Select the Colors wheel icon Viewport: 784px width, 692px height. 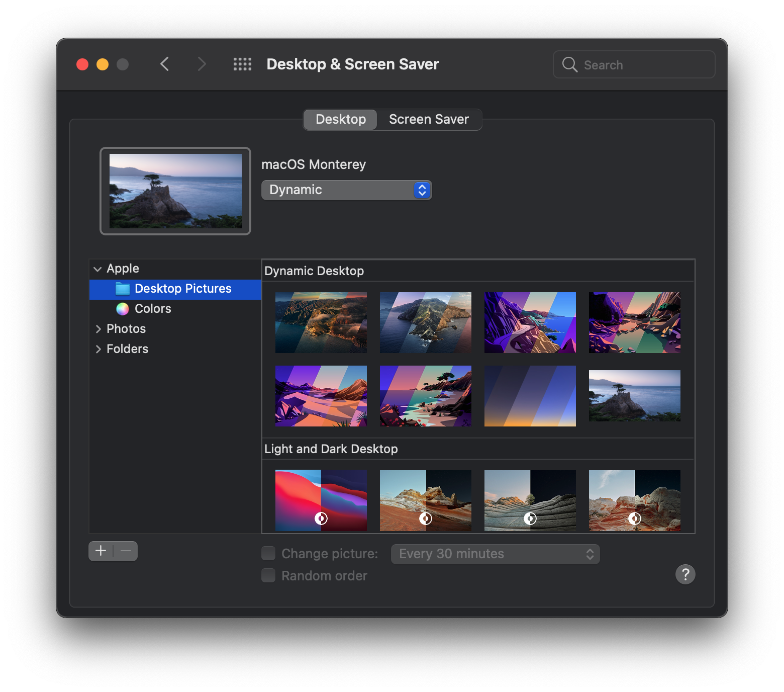coord(123,309)
